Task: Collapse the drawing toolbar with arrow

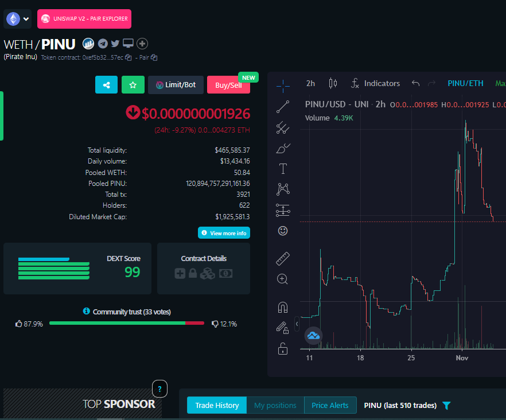Action: (x=297, y=324)
